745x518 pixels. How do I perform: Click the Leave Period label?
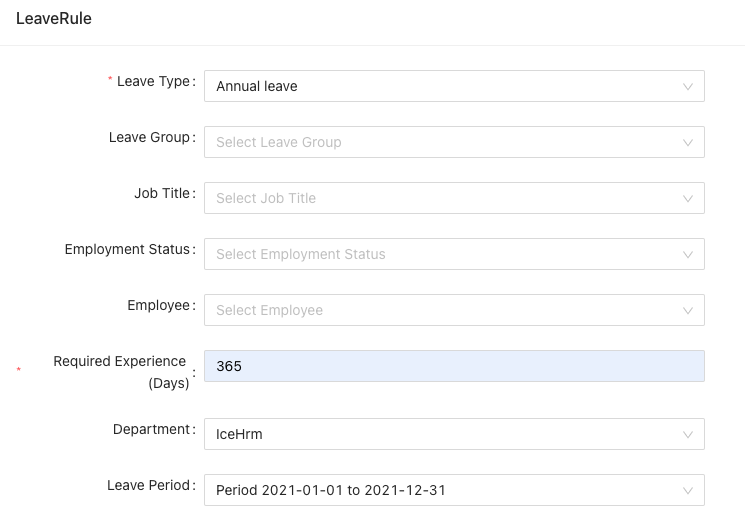[x=148, y=485]
